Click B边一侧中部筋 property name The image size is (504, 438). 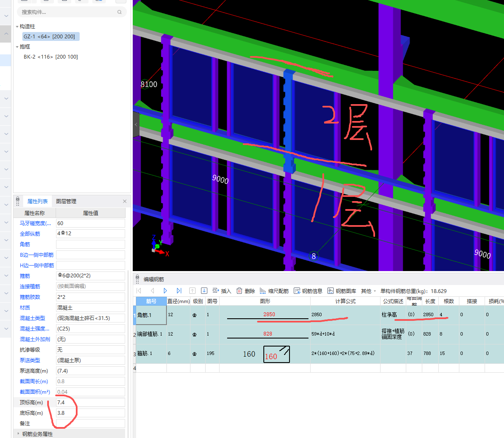tap(37, 255)
